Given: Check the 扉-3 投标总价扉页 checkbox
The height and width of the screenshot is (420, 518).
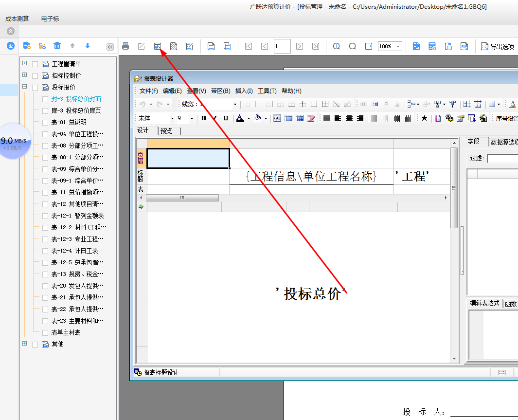Looking at the screenshot, I should tap(45, 110).
